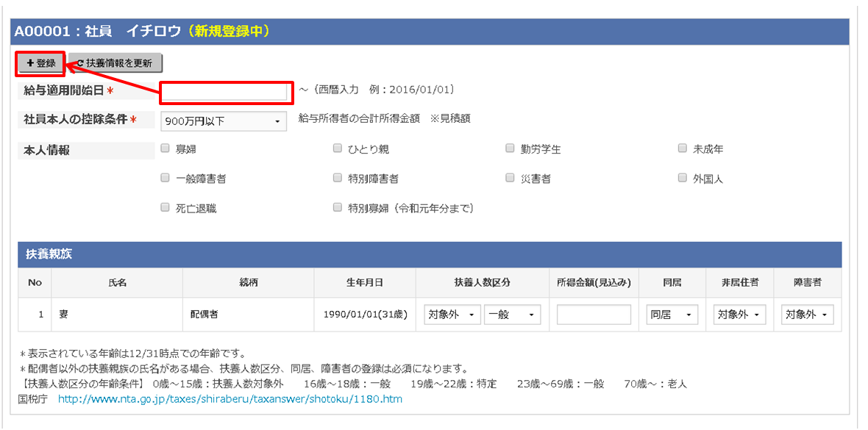
Task: Check the 特別障害者 option
Action: (x=336, y=177)
